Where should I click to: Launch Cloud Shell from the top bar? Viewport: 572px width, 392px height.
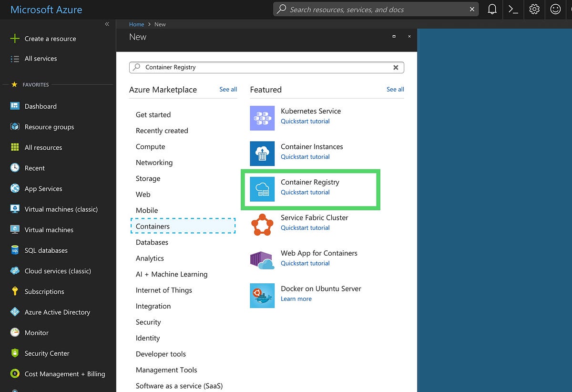pos(513,10)
